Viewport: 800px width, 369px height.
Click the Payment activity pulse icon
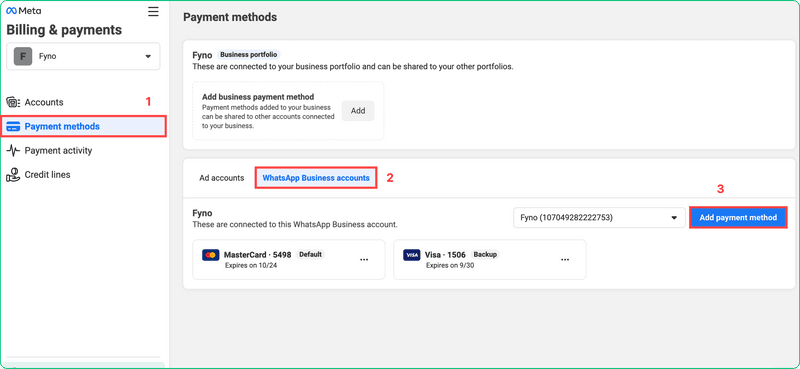(x=13, y=151)
